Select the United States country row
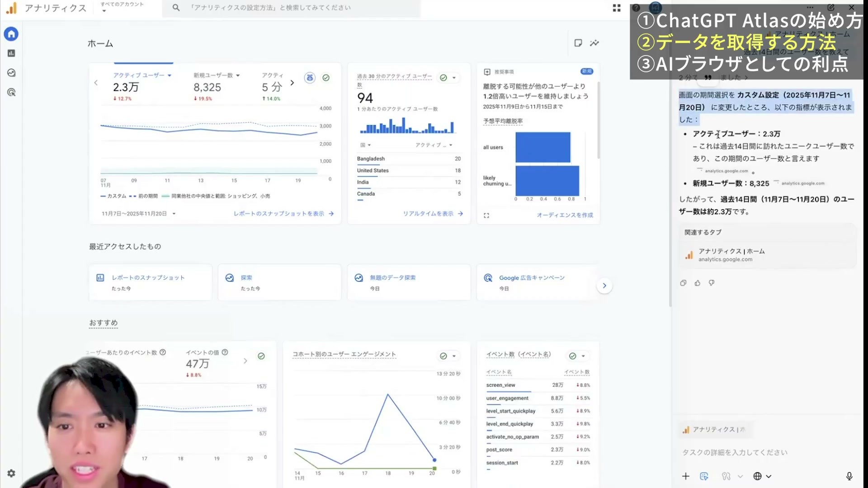This screenshot has width=868, height=488. (x=409, y=170)
